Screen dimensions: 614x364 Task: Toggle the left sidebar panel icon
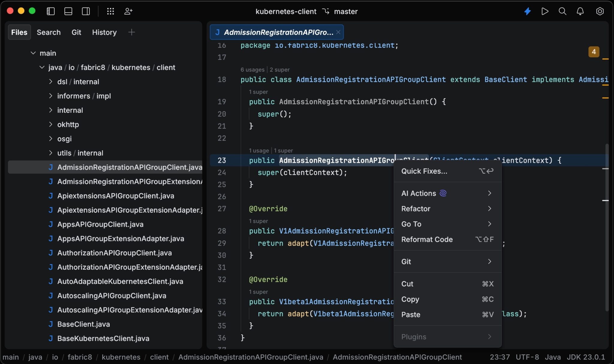coord(51,11)
